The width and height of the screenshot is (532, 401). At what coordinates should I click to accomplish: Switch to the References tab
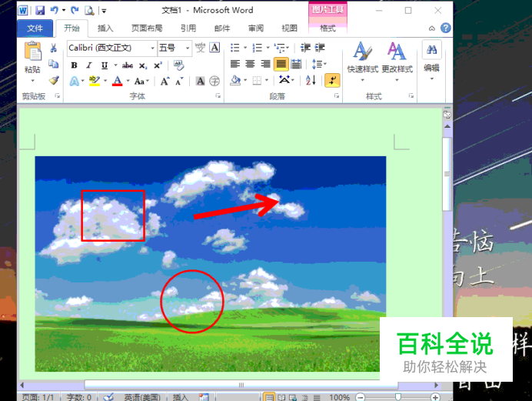tap(188, 28)
